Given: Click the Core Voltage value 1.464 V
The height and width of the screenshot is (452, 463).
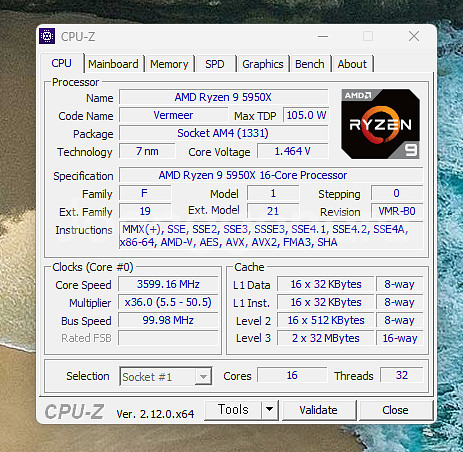Looking at the screenshot, I should coord(293,151).
